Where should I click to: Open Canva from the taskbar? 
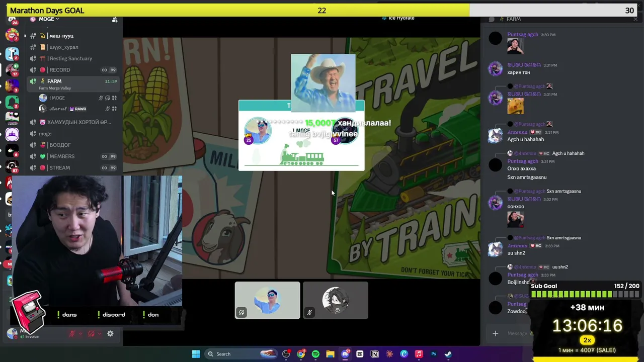[x=404, y=354]
